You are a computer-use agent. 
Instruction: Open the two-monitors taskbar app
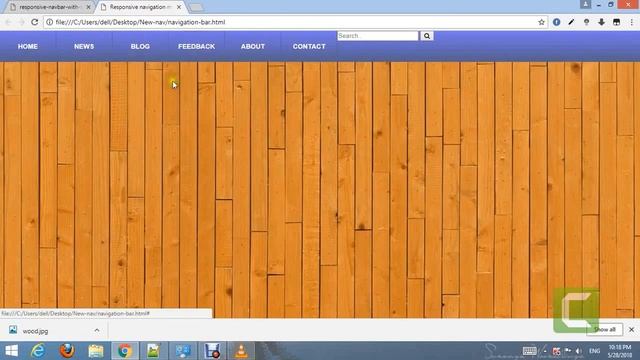click(x=183, y=351)
